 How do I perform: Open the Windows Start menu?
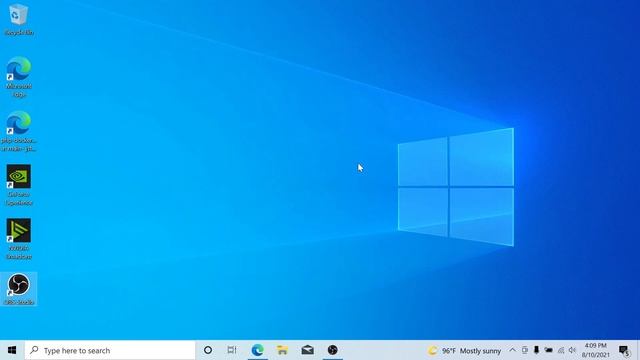pyautogui.click(x=12, y=350)
